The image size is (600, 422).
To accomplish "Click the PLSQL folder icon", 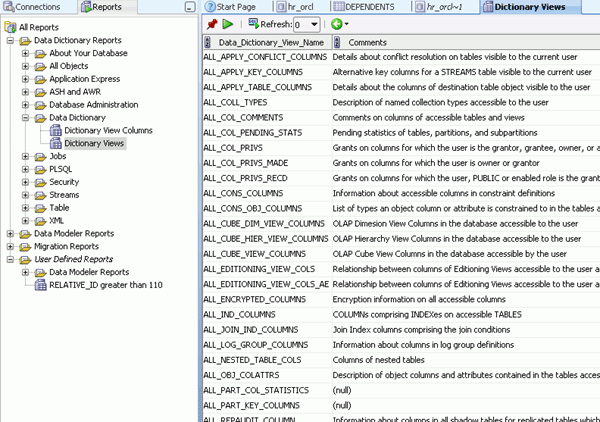I will [41, 169].
